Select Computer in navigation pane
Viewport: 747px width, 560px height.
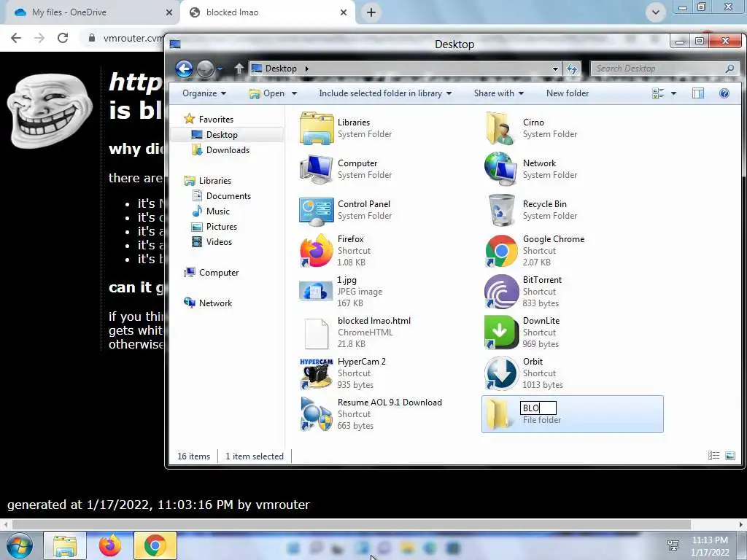pos(212,273)
